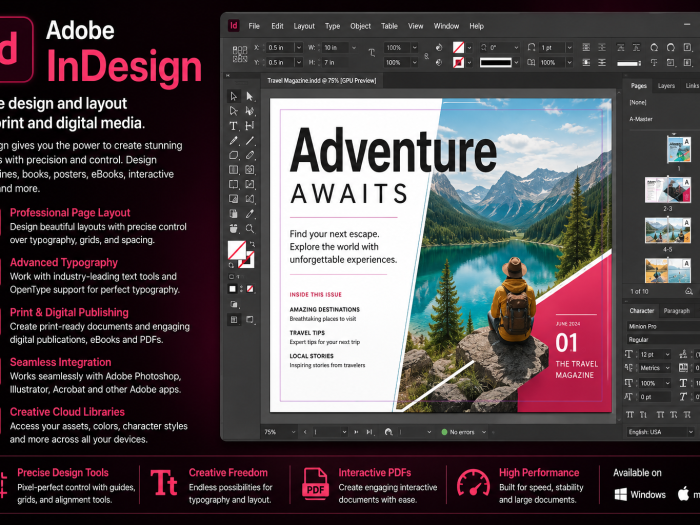
Task: Click the Travel Magazine.indd document tab
Action: coord(321,81)
